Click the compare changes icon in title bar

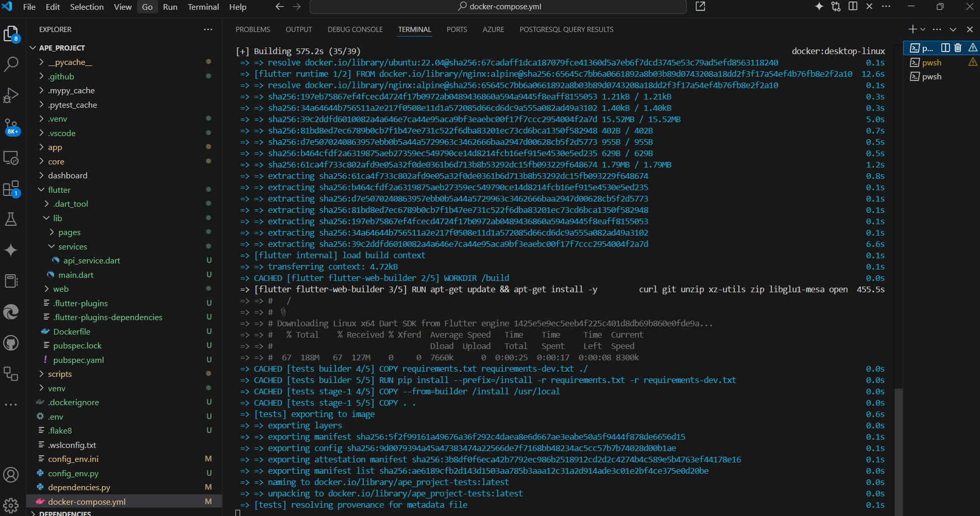pos(836,7)
